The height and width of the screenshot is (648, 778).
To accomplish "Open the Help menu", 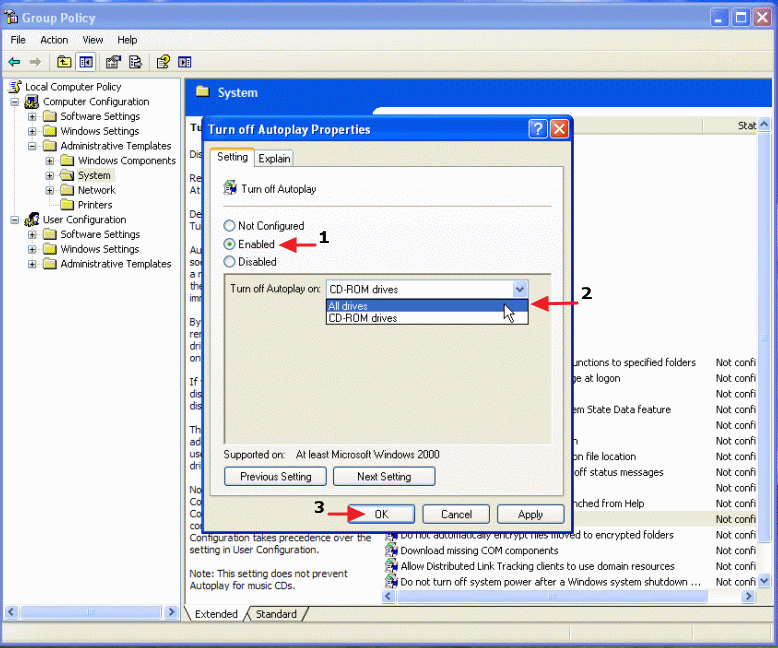I will point(127,40).
